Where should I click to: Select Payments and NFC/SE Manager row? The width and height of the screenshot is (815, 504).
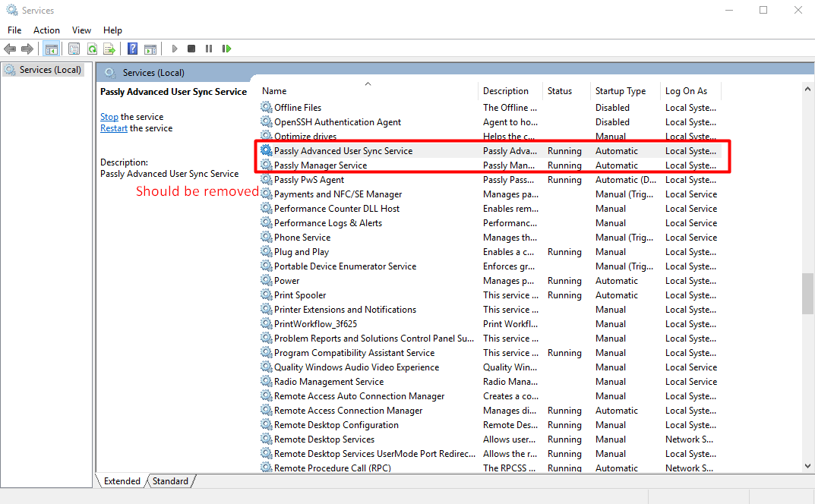point(490,194)
